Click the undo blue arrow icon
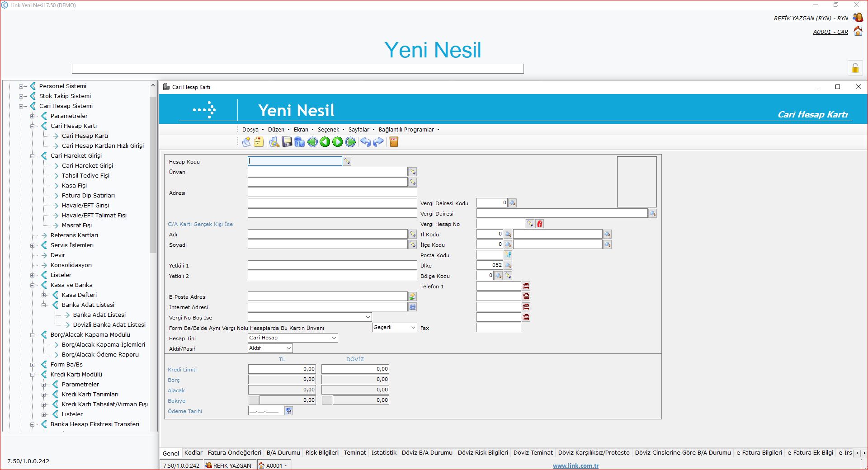The width and height of the screenshot is (868, 470). (x=365, y=142)
